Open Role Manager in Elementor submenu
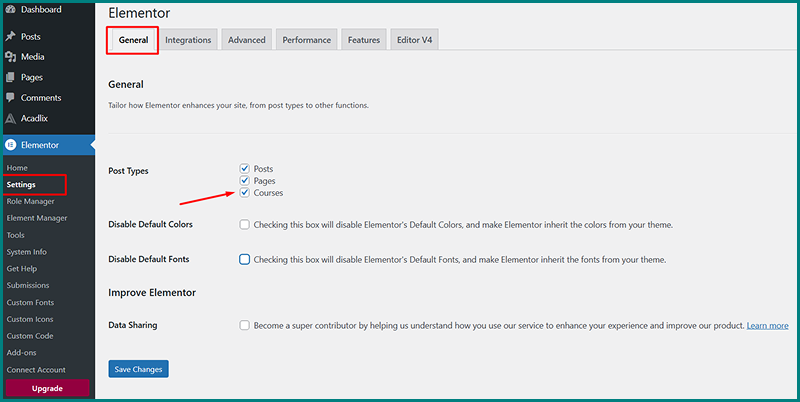 [x=33, y=202]
